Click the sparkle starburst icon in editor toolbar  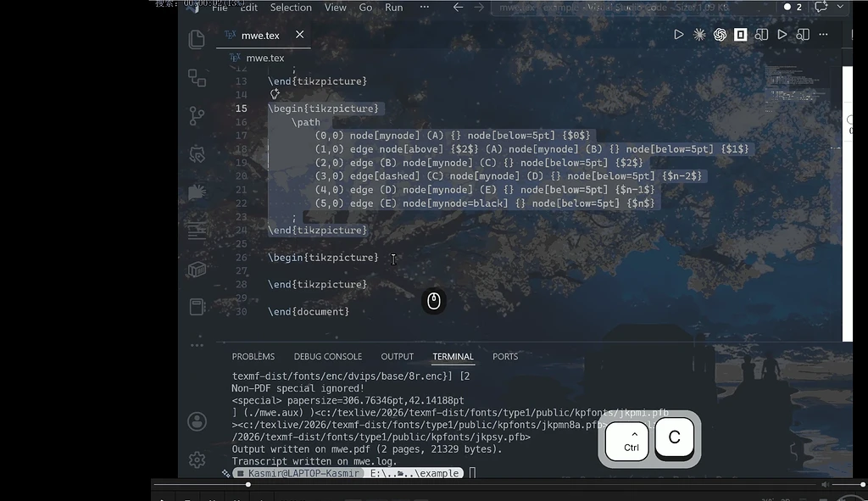[699, 35]
